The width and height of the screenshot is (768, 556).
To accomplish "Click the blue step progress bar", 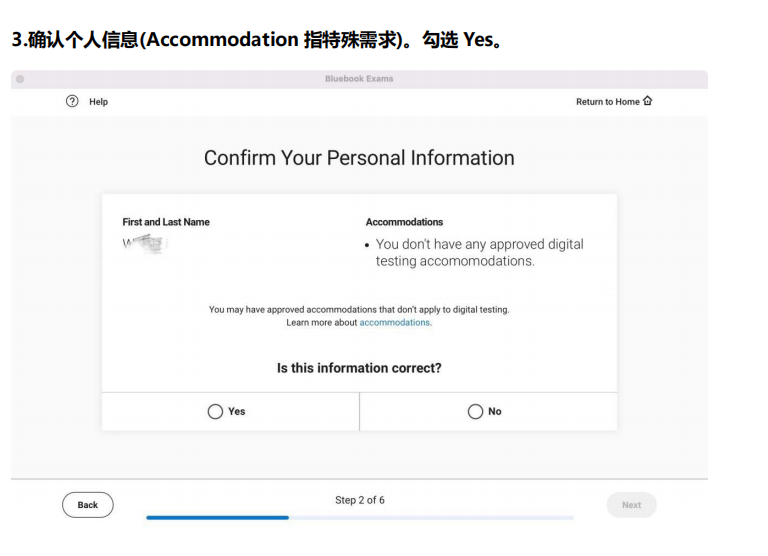I will coord(217,518).
